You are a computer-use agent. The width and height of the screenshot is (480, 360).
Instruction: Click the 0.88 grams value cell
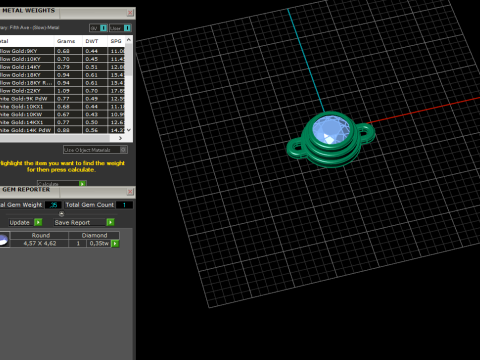pyautogui.click(x=68, y=130)
